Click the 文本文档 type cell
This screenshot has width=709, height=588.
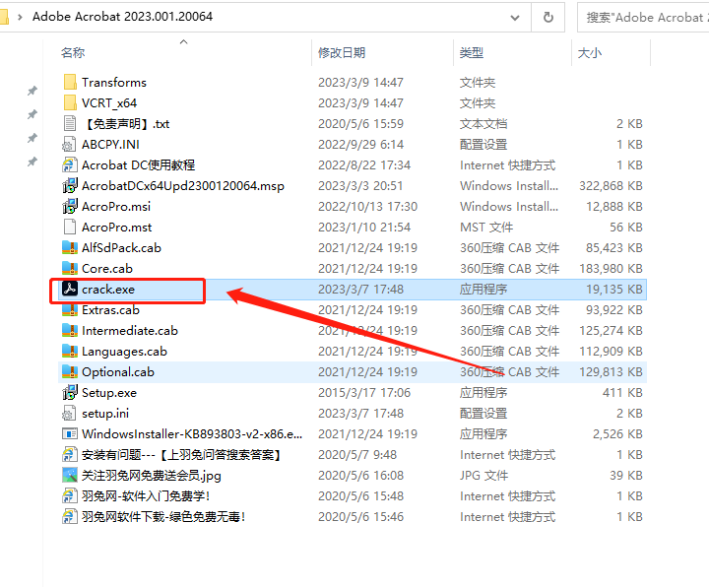pos(483,124)
